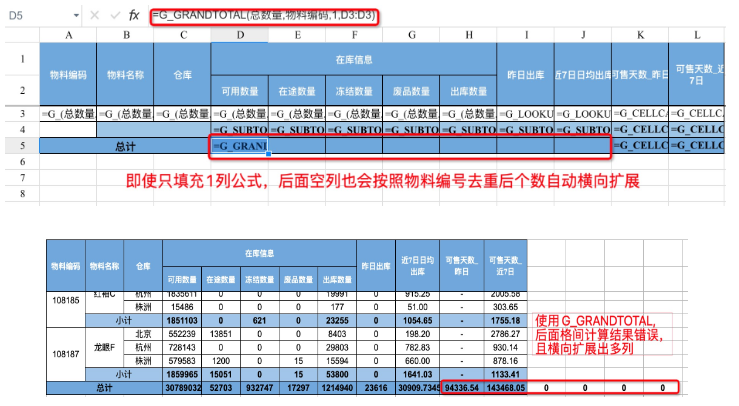Click the D5 name box field

tap(40, 16)
